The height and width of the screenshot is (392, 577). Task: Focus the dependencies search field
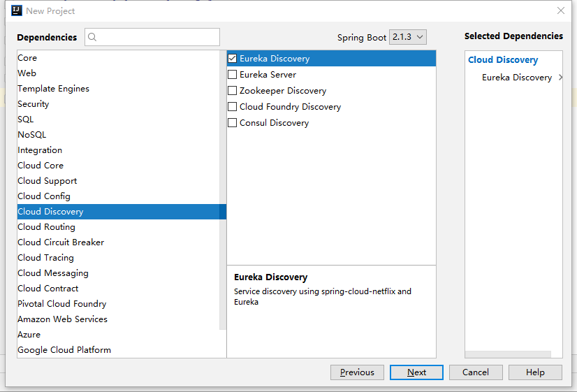coord(152,37)
